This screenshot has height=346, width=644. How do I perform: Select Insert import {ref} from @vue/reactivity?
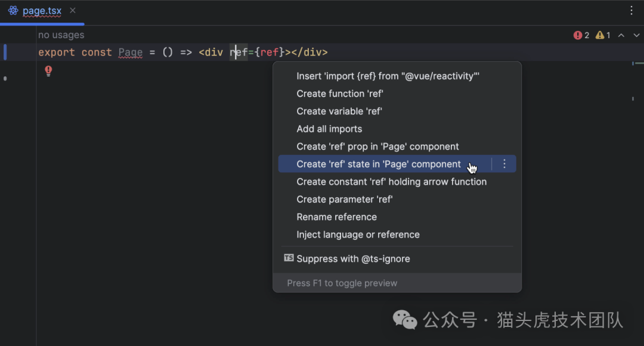pyautogui.click(x=388, y=76)
